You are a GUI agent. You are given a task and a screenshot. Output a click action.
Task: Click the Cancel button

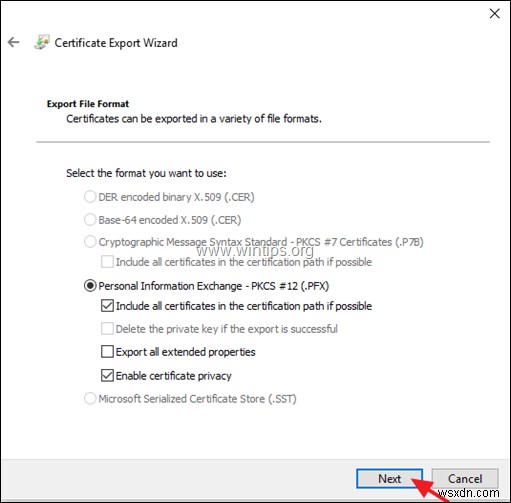pos(465,479)
